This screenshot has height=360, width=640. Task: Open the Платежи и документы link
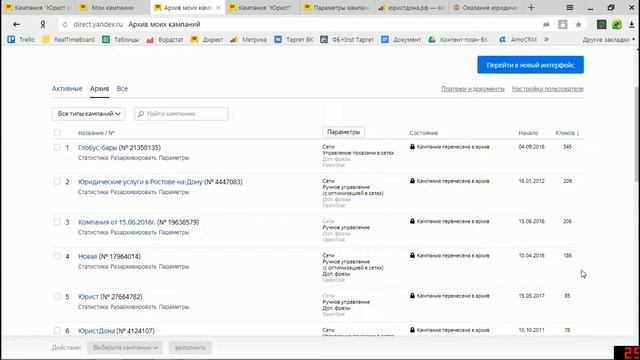[x=473, y=89]
